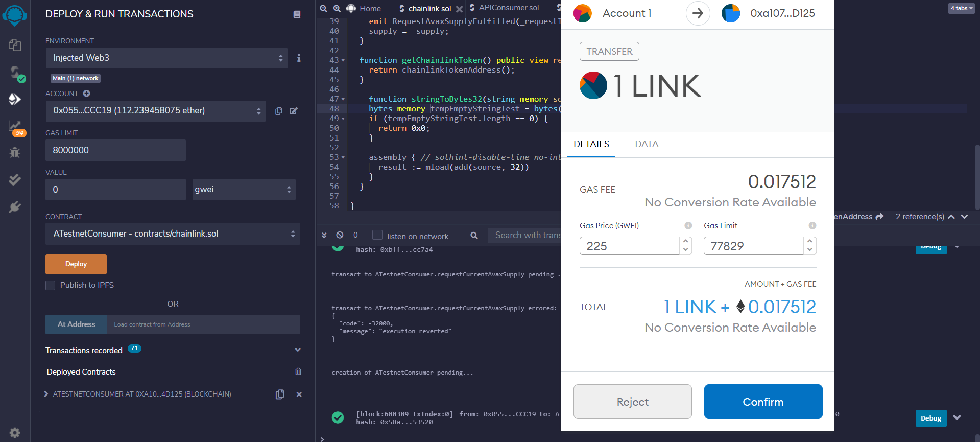This screenshot has width=980, height=442.
Task: Open the Settings gear icon in sidebar
Action: pyautogui.click(x=15, y=433)
